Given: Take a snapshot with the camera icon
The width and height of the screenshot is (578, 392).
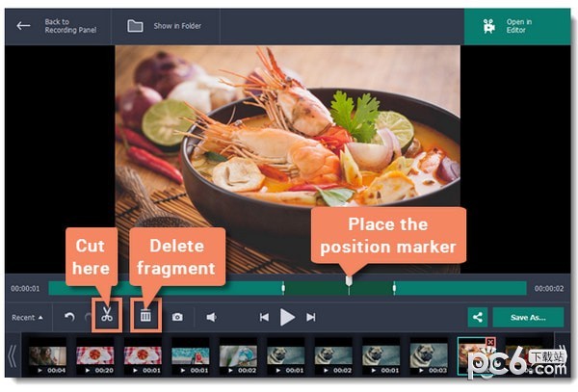Looking at the screenshot, I should tap(177, 316).
